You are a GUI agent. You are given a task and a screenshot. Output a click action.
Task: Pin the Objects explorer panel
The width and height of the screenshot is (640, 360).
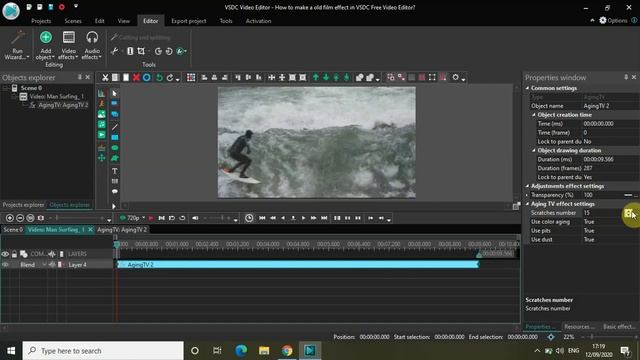click(x=80, y=77)
